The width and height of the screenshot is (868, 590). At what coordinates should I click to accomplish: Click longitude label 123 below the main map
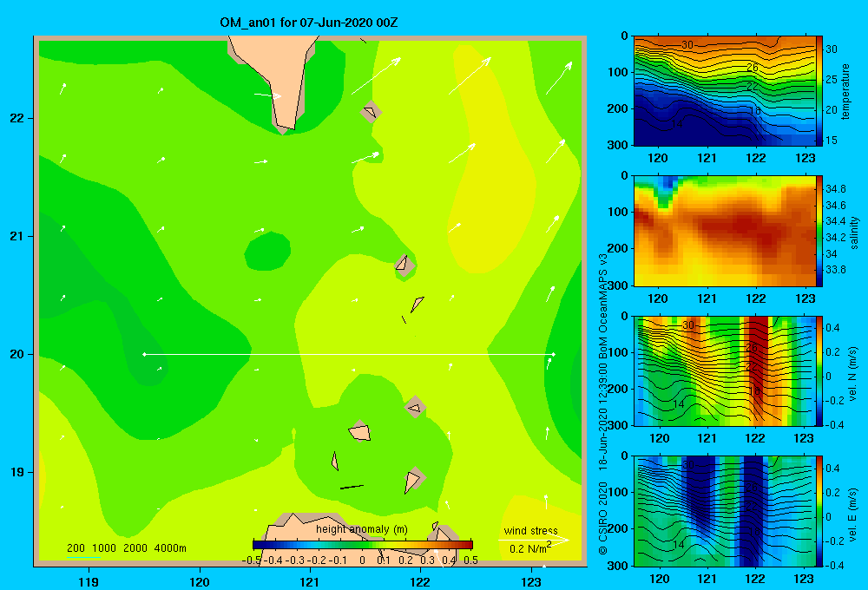531,581
